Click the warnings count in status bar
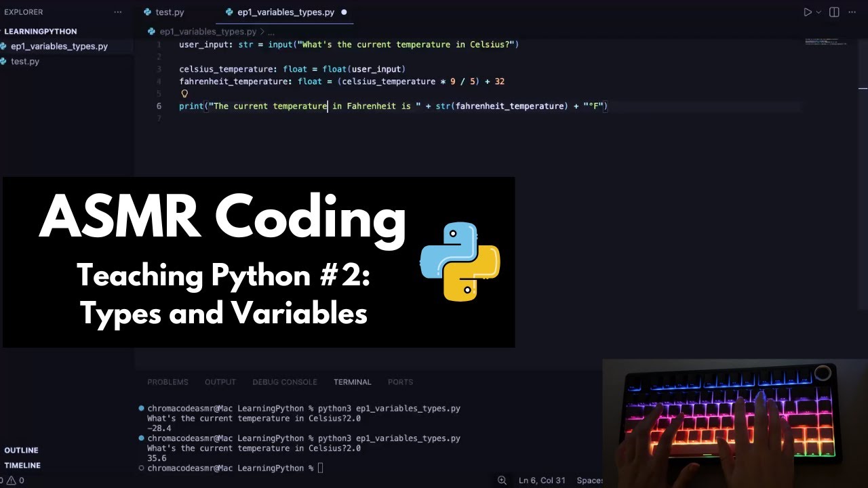 tap(15, 481)
